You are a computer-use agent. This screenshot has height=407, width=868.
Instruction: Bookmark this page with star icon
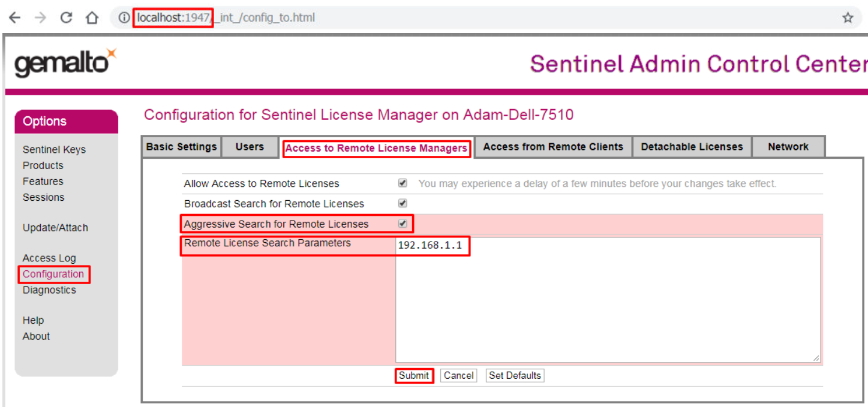coord(847,18)
